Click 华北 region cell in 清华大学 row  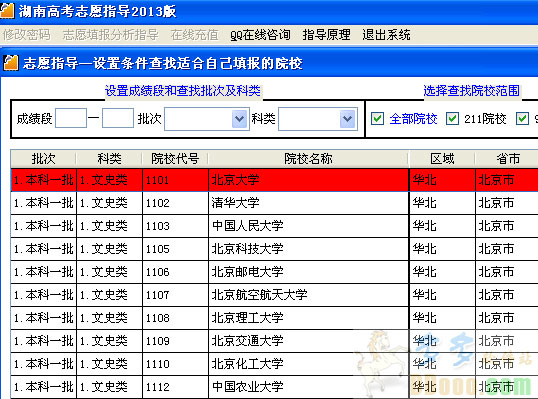click(x=442, y=203)
